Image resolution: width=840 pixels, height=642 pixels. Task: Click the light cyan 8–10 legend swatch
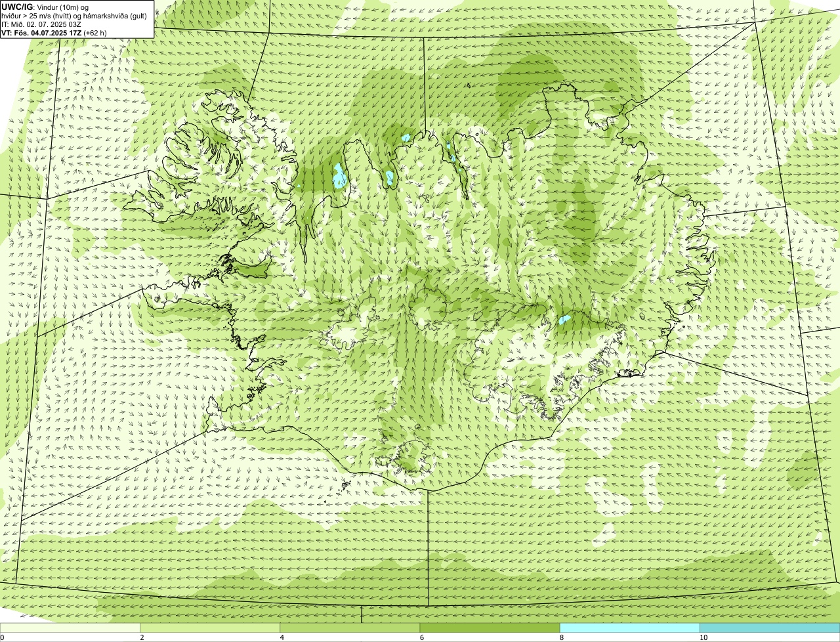point(629,628)
